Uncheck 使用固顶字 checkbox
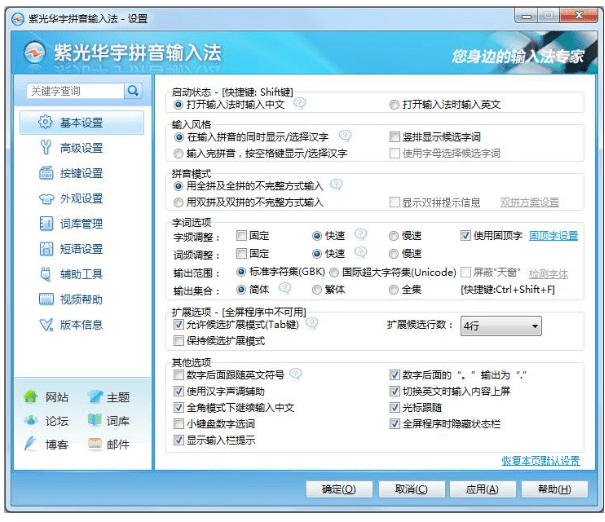The height and width of the screenshot is (522, 605). tap(465, 235)
